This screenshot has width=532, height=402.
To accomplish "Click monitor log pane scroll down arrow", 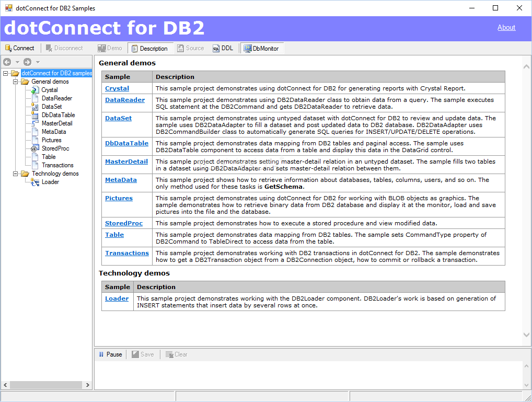I will [x=526, y=385].
